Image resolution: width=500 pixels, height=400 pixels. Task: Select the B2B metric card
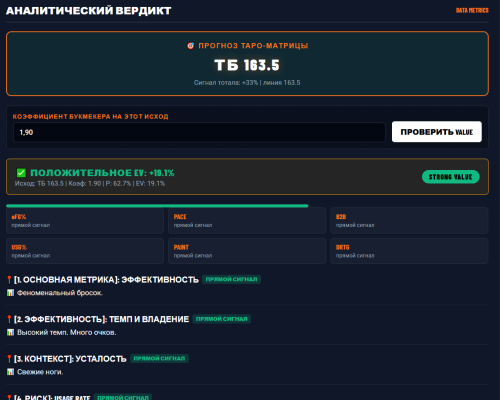[x=409, y=221]
